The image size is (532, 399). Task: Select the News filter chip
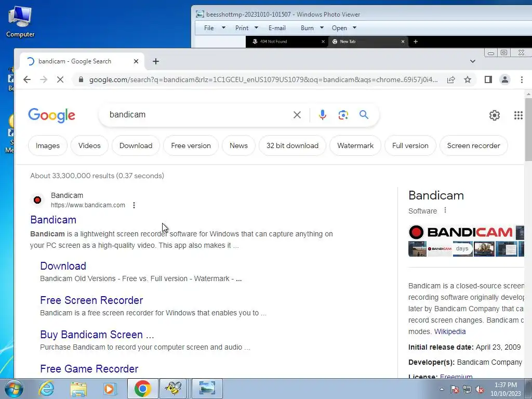tap(238, 145)
